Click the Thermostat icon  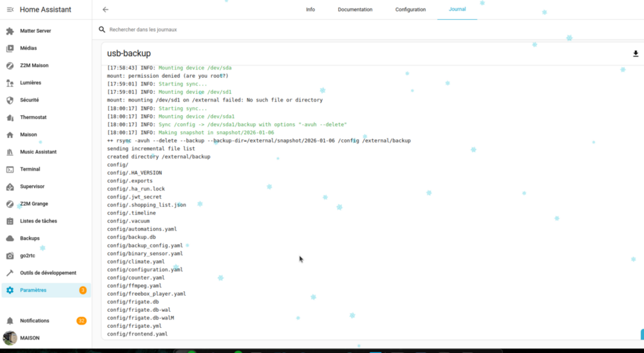(10, 117)
